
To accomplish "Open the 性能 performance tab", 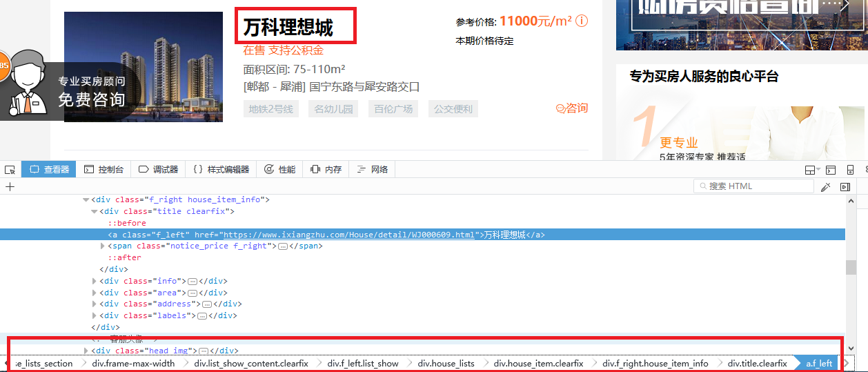I will 279,169.
